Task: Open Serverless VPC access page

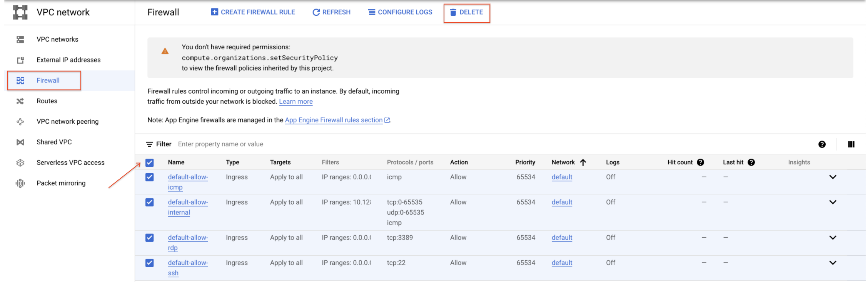Action: 70,163
